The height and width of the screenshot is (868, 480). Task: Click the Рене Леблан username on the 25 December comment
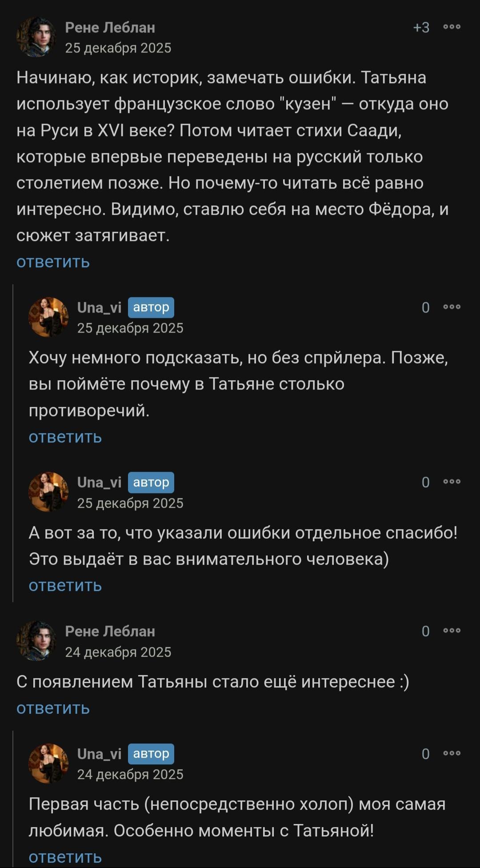pyautogui.click(x=110, y=28)
